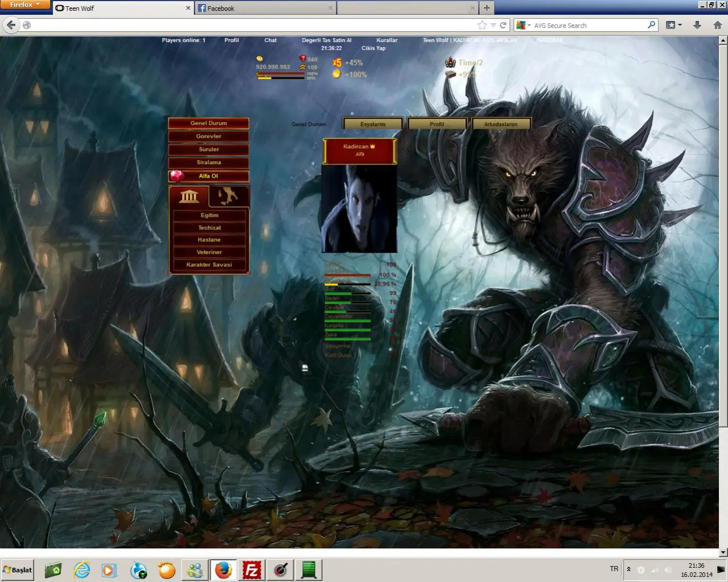Click the red gem icon next to 940

pos(303,59)
